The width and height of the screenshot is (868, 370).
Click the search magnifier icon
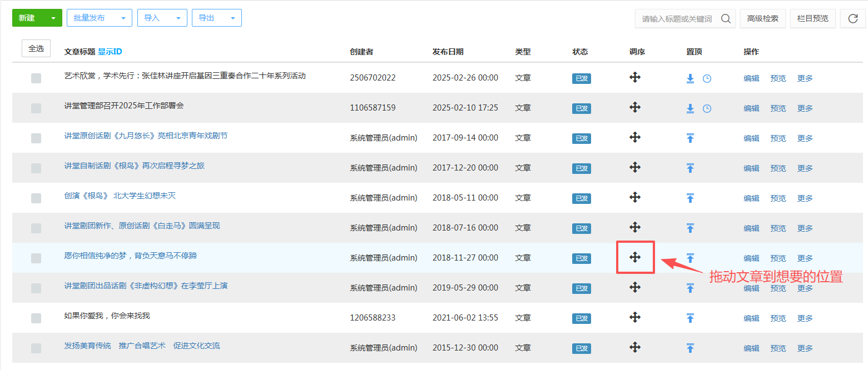[726, 18]
